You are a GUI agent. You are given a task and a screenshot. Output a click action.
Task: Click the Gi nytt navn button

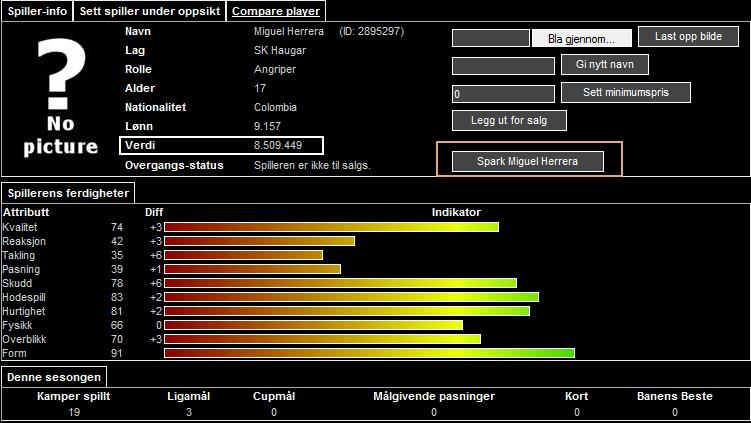(x=604, y=65)
